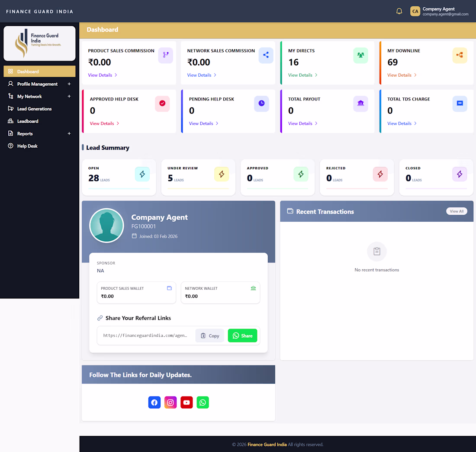View Details for Approved Help Desk
The height and width of the screenshot is (452, 476).
pyautogui.click(x=104, y=123)
